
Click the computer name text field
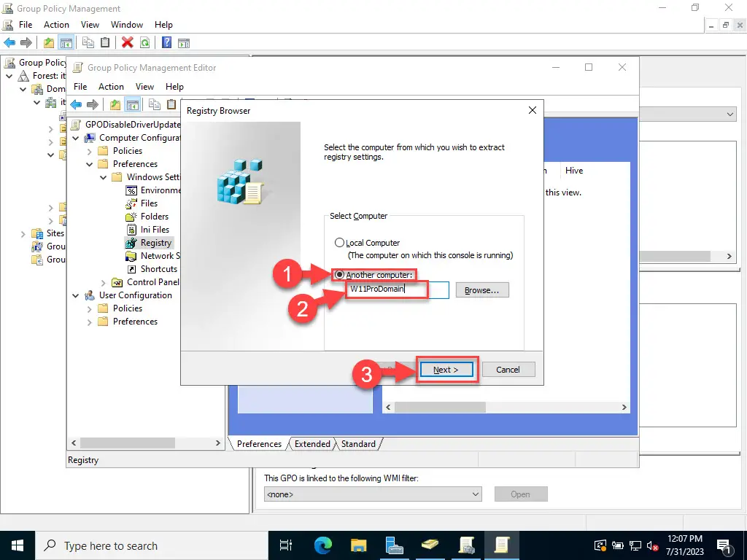(397, 290)
